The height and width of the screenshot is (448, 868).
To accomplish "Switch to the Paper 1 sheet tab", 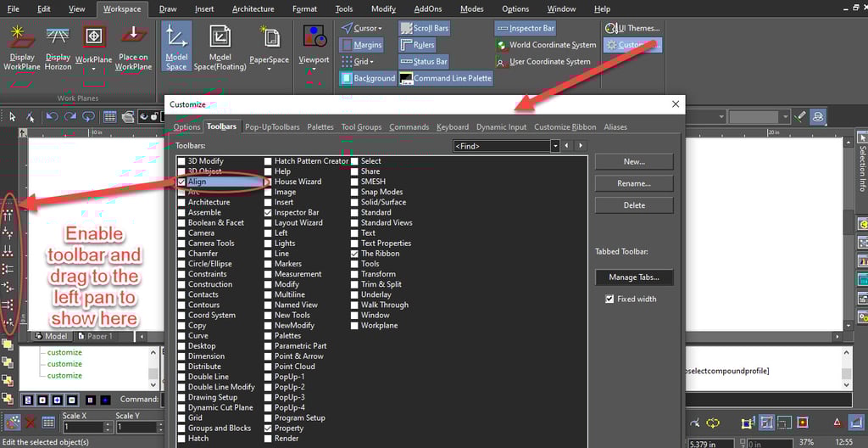I will [96, 336].
